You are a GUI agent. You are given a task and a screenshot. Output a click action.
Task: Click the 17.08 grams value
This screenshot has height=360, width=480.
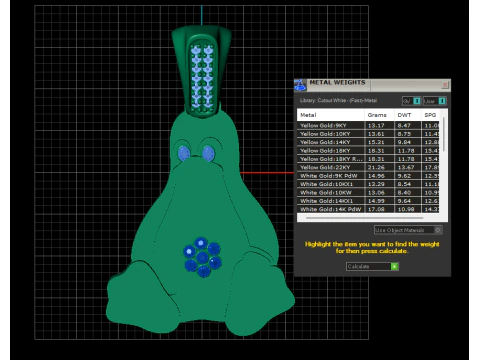[376, 209]
